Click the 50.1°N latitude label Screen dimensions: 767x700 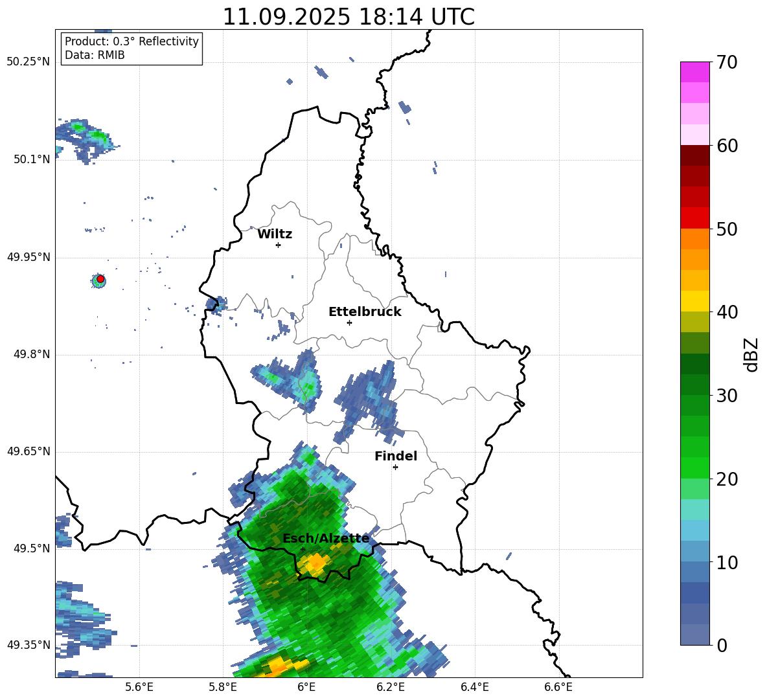[32, 159]
